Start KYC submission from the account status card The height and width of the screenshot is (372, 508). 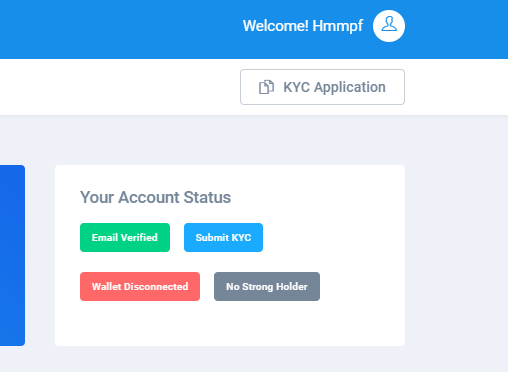pos(223,237)
